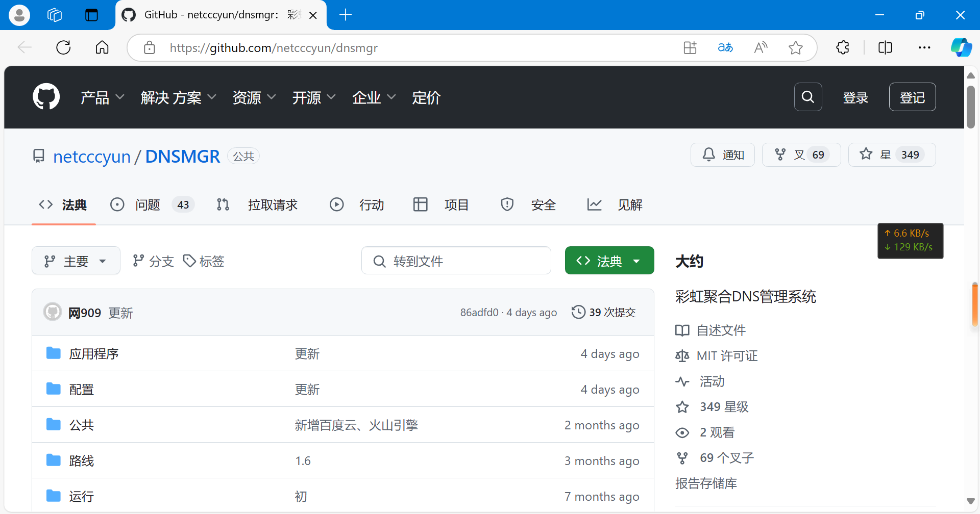
Task: Open the GitHub search magnifier button
Action: click(x=807, y=97)
